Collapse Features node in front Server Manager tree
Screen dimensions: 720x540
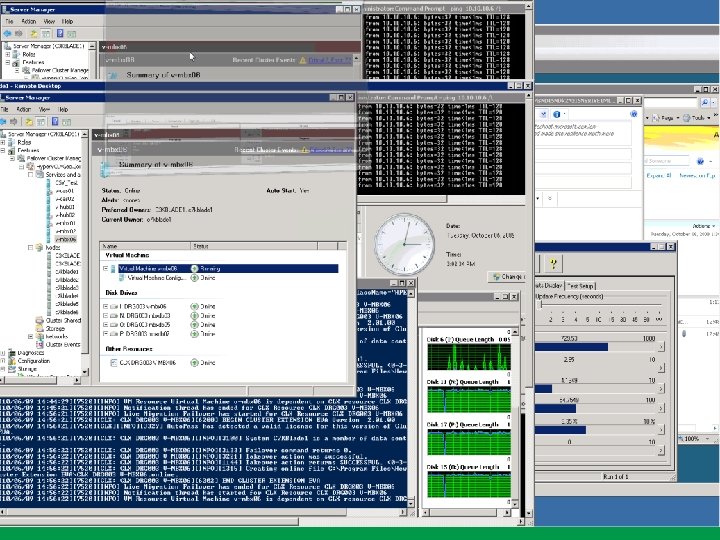point(3,150)
